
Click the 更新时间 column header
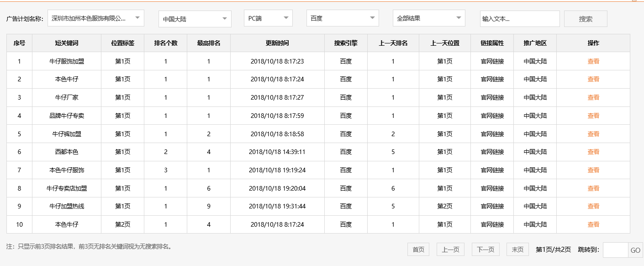278,43
